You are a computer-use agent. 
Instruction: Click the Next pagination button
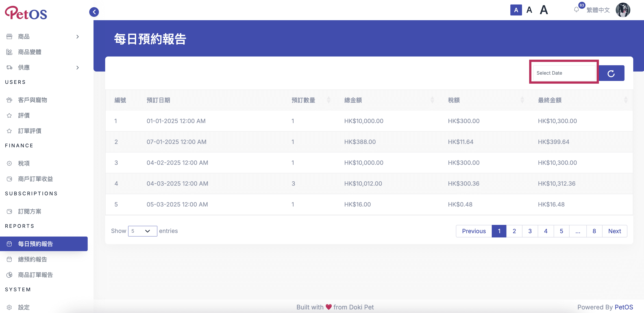(614, 231)
